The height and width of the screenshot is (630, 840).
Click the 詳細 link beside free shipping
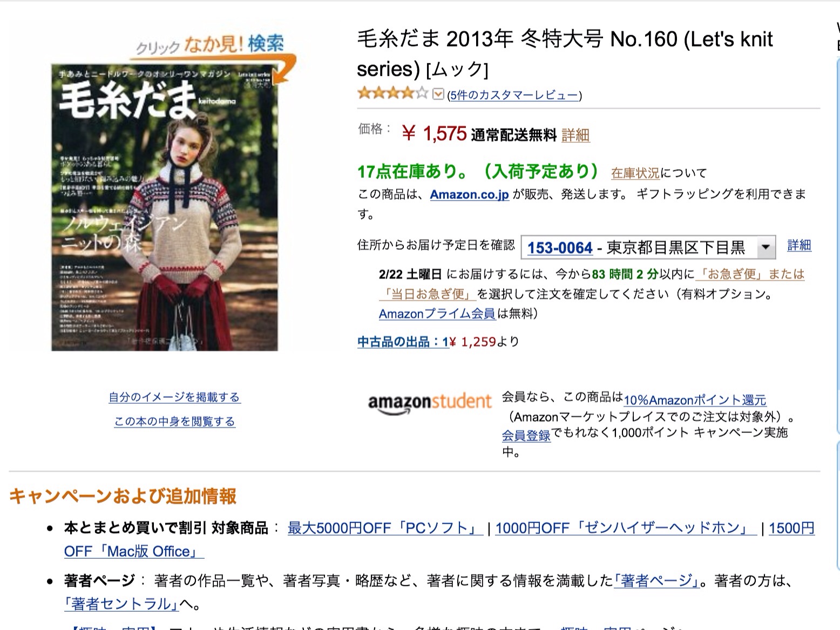pyautogui.click(x=575, y=135)
